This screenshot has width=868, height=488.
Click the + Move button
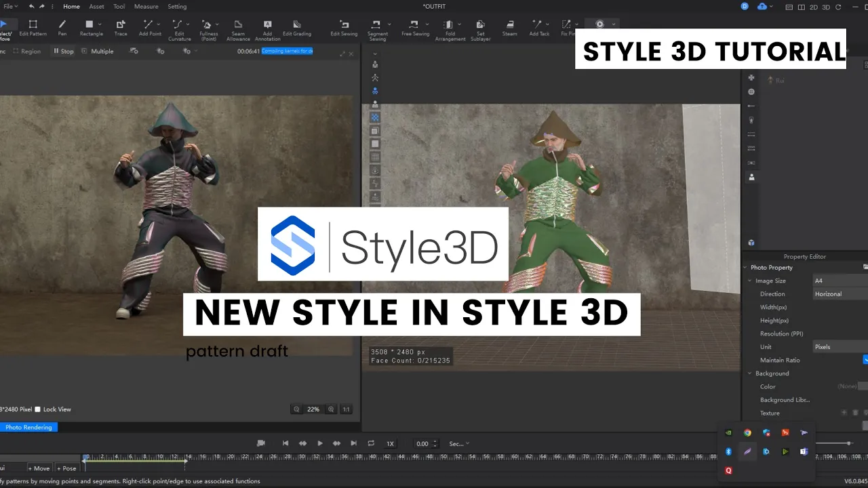coord(39,468)
